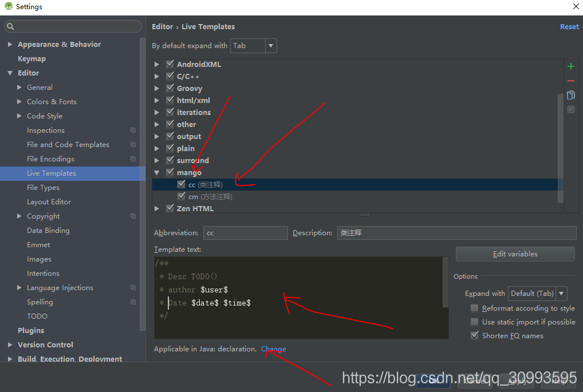
Task: Select the Live Templates sidebar item
Action: (x=73, y=173)
